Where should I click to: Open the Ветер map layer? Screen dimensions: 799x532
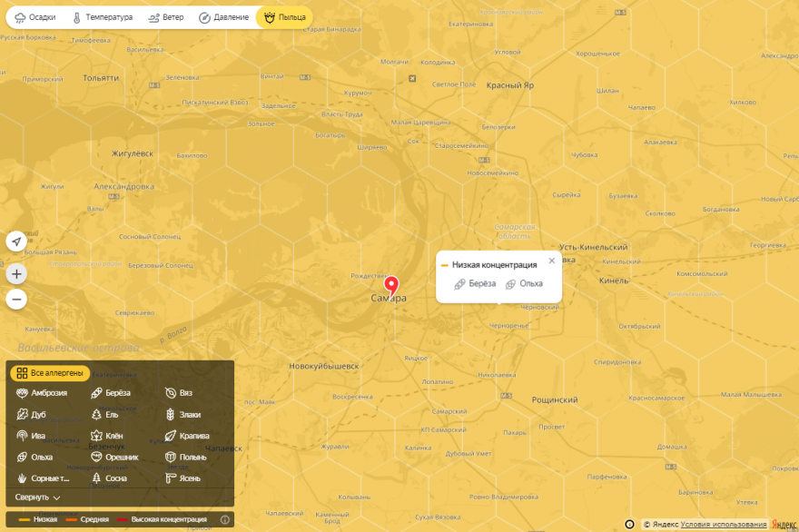click(165, 17)
